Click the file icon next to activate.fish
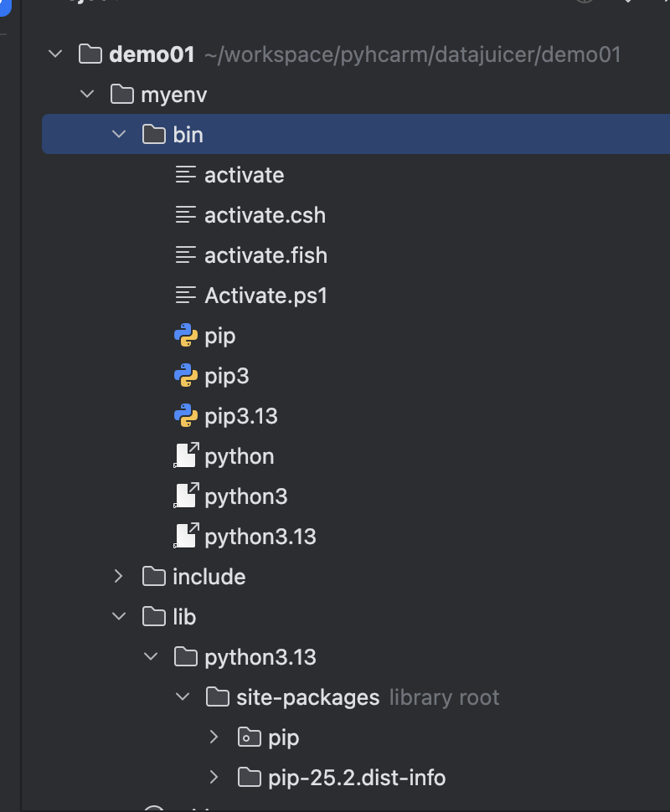The width and height of the screenshot is (670, 812). coord(186,254)
